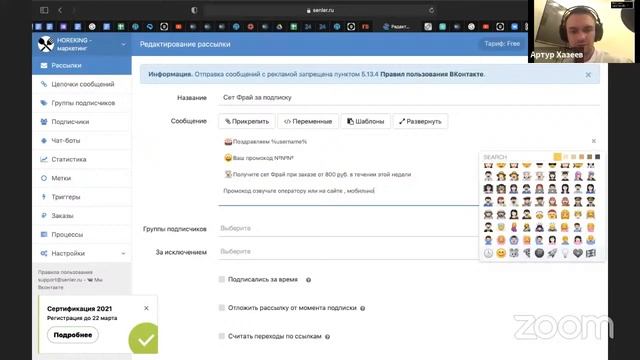
Task: Click the green checkmark circle badge
Action: click(x=144, y=338)
